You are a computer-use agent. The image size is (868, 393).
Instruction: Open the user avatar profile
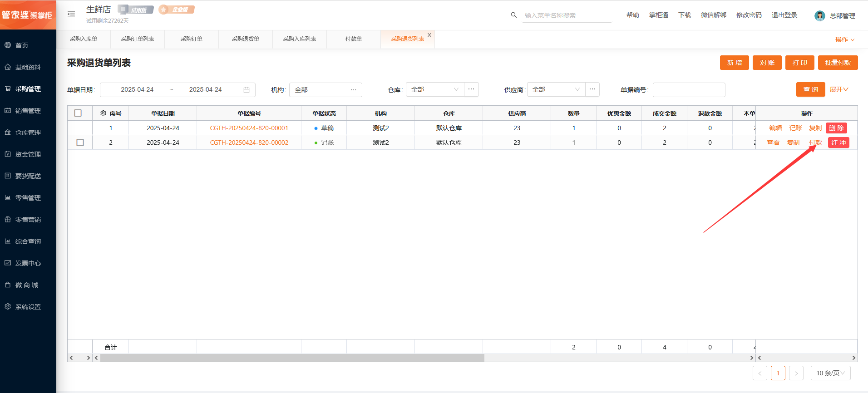819,16
